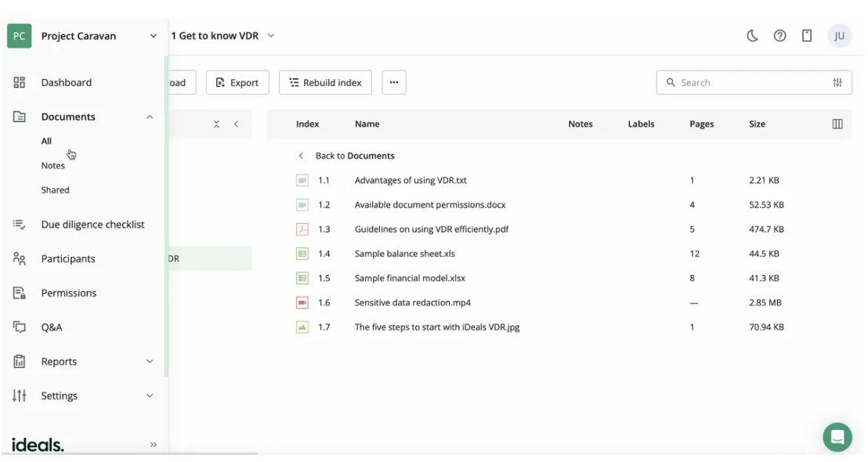Open the JU user avatar
The height and width of the screenshot is (462, 868).
840,36
